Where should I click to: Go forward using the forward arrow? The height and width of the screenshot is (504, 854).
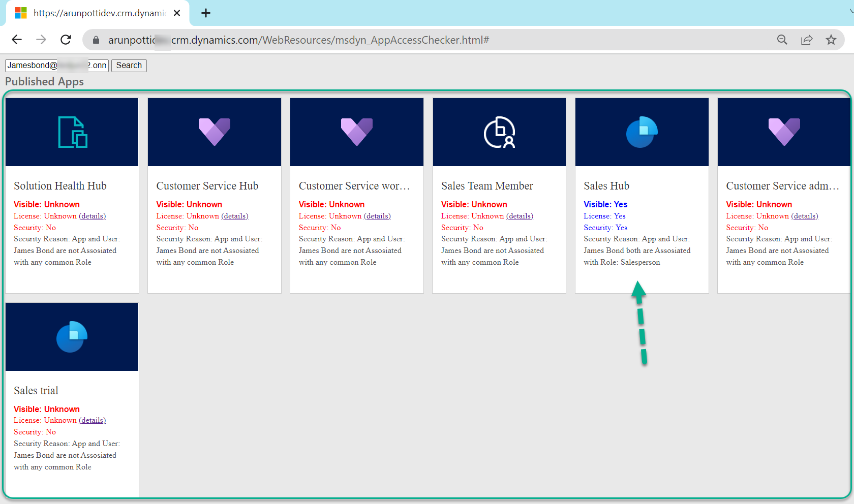[x=41, y=40]
